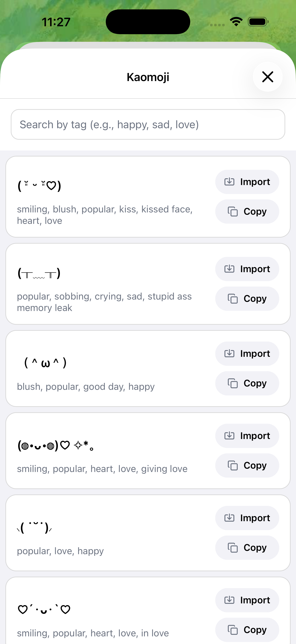Click the search by tag field
This screenshot has width=296, height=644.
click(148, 124)
